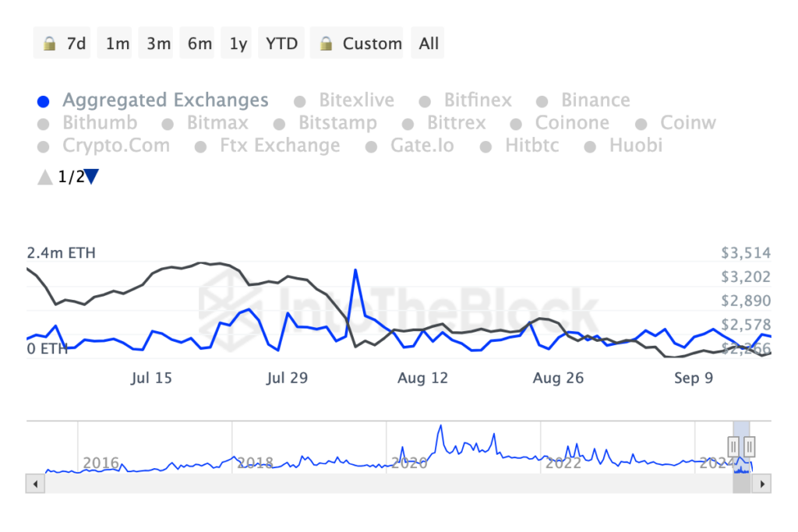Click the $3,514 price axis label
The image size is (798, 532).
pyautogui.click(x=746, y=253)
